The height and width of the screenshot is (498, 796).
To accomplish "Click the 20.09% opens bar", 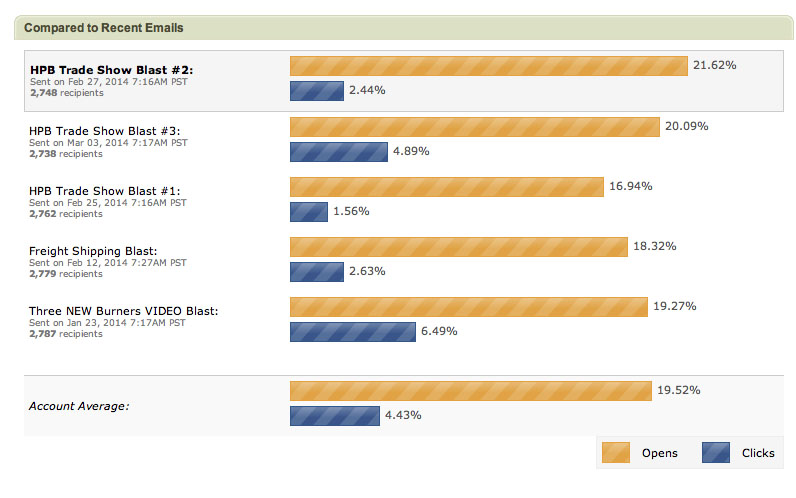I will tap(474, 127).
